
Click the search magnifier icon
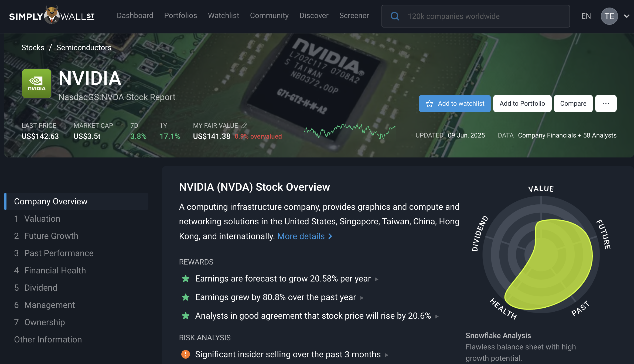[x=395, y=16]
